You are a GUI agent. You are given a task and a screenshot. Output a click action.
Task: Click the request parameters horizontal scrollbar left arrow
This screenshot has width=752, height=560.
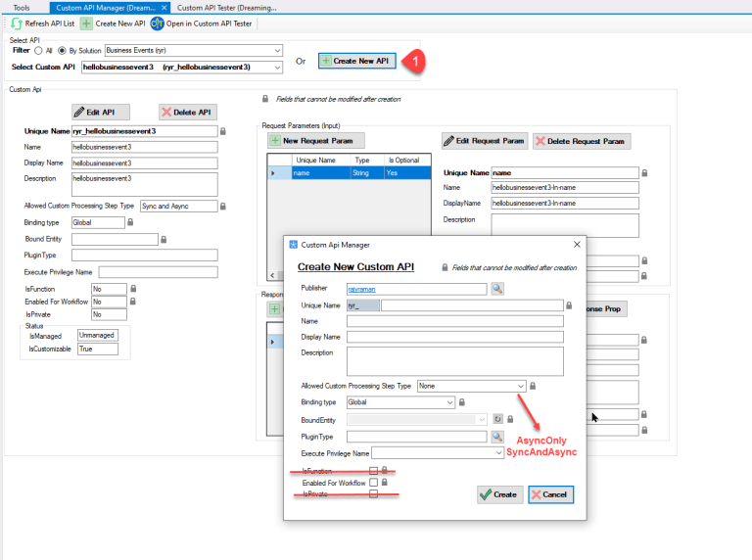tap(272, 275)
